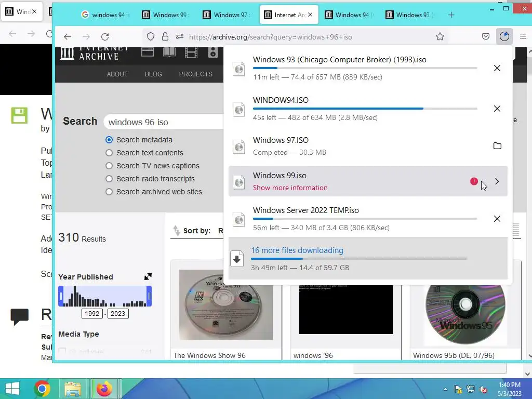
Task: Cancel the Windows Server 2022 TEMP.iso download
Action: [x=497, y=219]
